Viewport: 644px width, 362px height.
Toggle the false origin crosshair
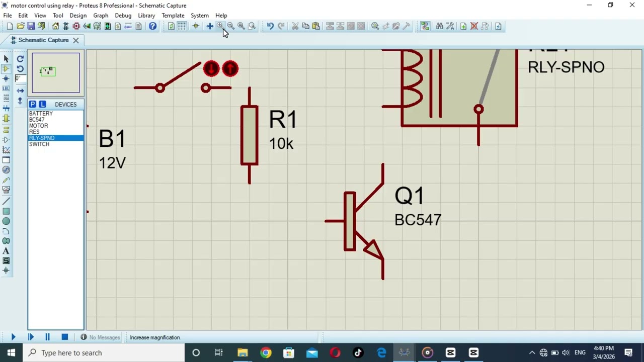(x=196, y=26)
